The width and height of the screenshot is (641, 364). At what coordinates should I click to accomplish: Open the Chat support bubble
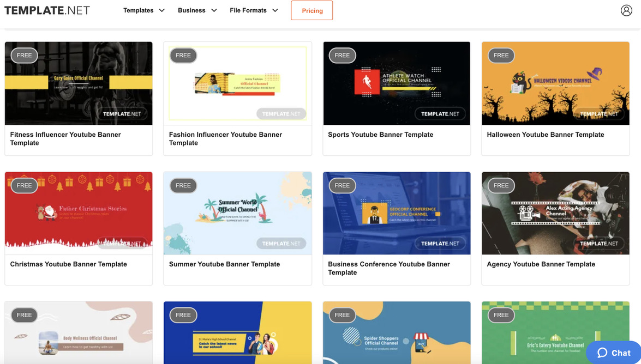[614, 353]
